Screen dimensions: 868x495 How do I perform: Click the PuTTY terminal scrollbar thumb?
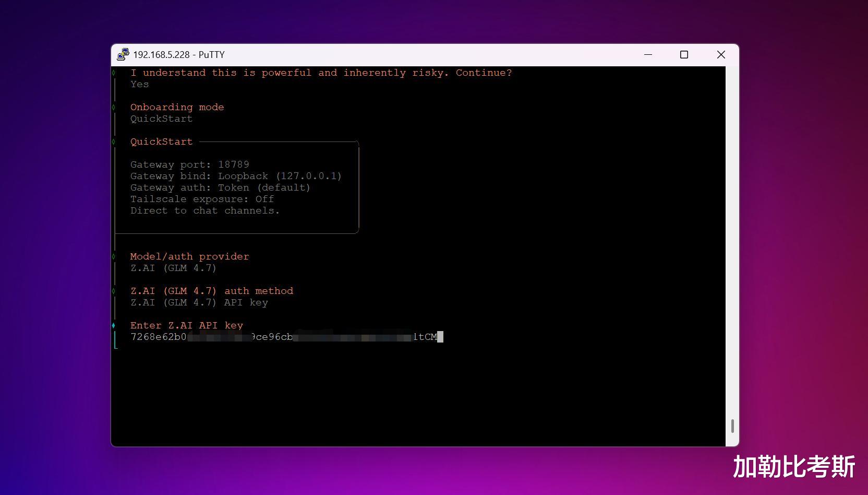(x=732, y=426)
